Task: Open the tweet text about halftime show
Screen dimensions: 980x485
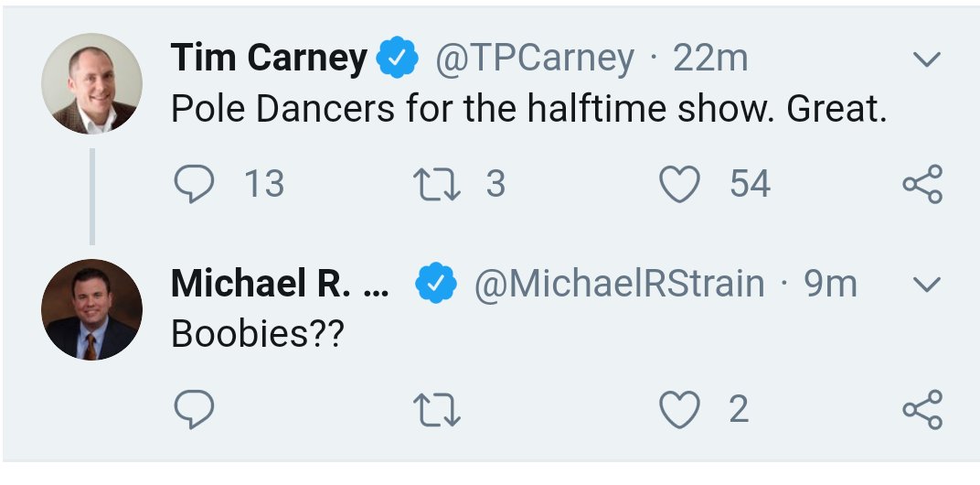Action: coord(528,111)
